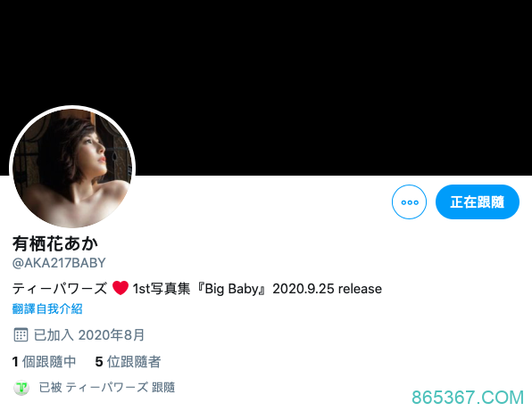Open the 1 個跟隨中 following list
Screen dimensions: 532x411
pyautogui.click(x=44, y=362)
